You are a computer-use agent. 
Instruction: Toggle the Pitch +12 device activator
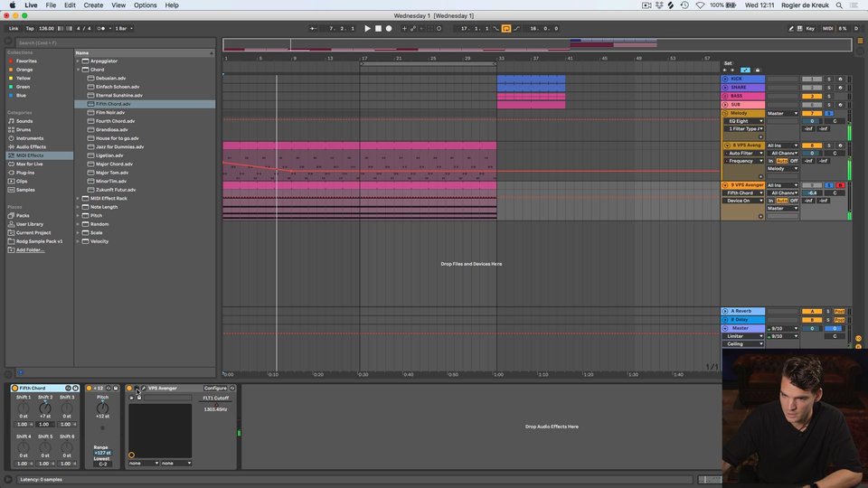click(x=89, y=389)
